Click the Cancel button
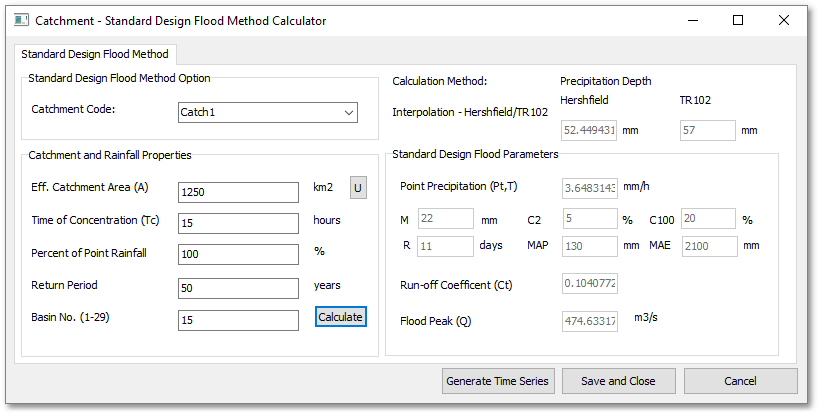The image size is (819, 415). (x=741, y=381)
